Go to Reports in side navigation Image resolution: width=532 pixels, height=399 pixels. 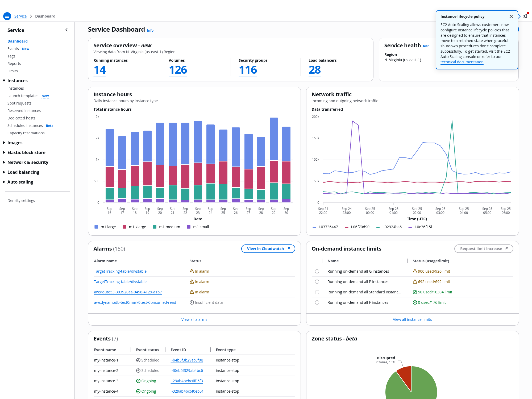(14, 64)
